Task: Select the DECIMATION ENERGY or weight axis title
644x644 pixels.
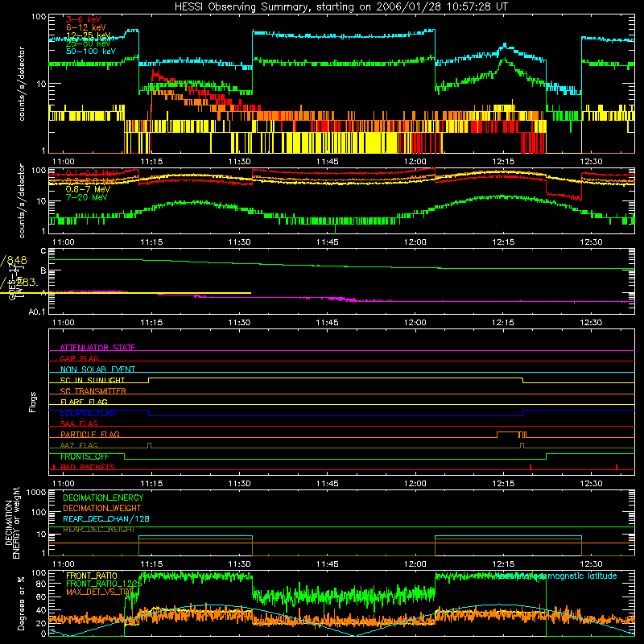Action: click(12, 522)
